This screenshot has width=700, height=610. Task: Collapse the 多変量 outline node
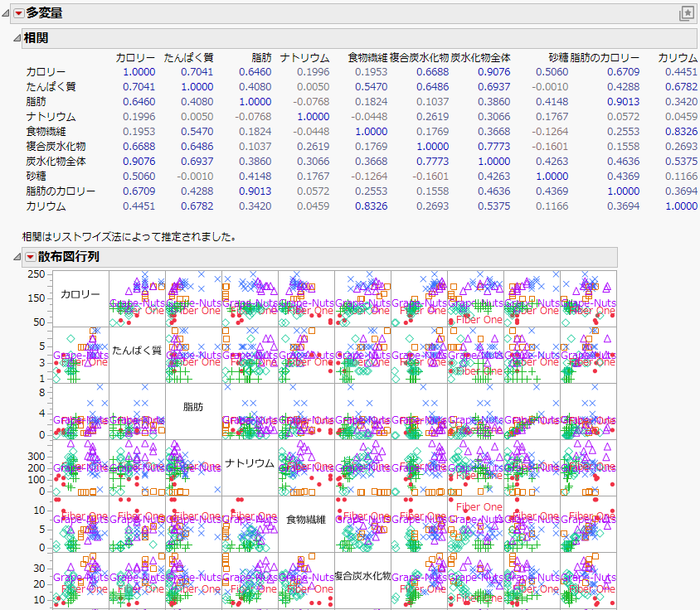coord(7,13)
